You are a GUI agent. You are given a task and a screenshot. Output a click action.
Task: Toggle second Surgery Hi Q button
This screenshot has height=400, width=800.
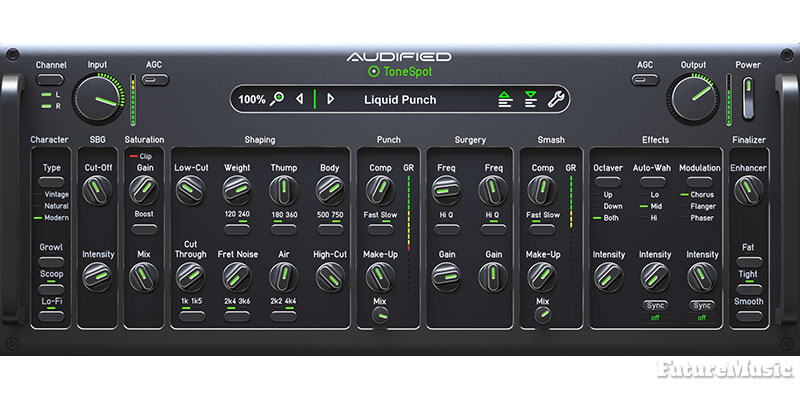pos(493,229)
